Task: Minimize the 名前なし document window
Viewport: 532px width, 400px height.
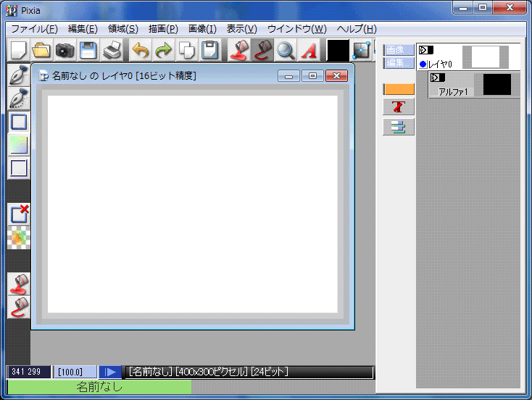Action: click(288, 75)
